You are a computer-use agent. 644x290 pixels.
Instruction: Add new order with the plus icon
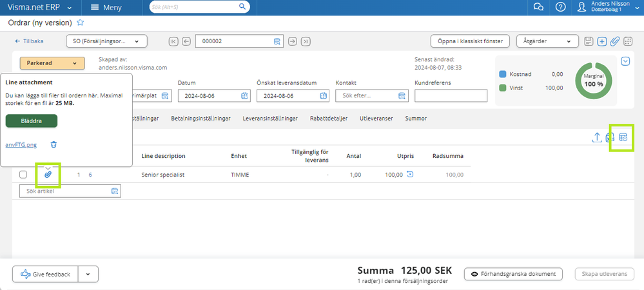601,41
